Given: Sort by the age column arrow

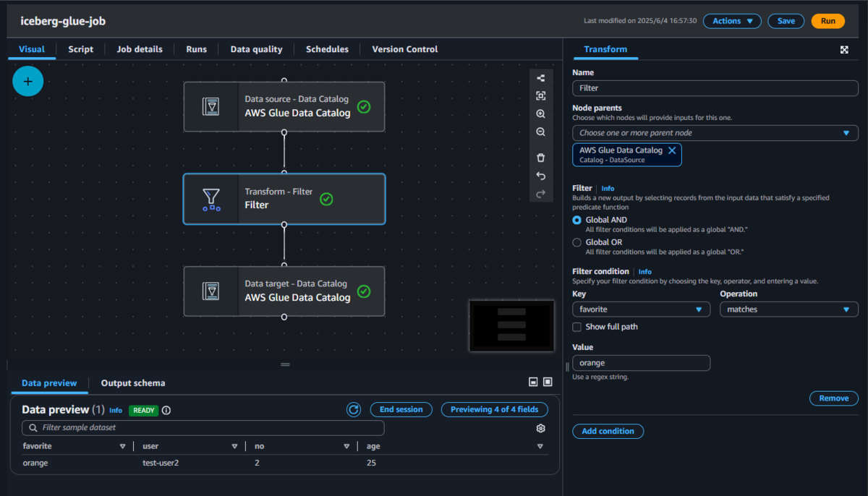Looking at the screenshot, I should pos(540,446).
